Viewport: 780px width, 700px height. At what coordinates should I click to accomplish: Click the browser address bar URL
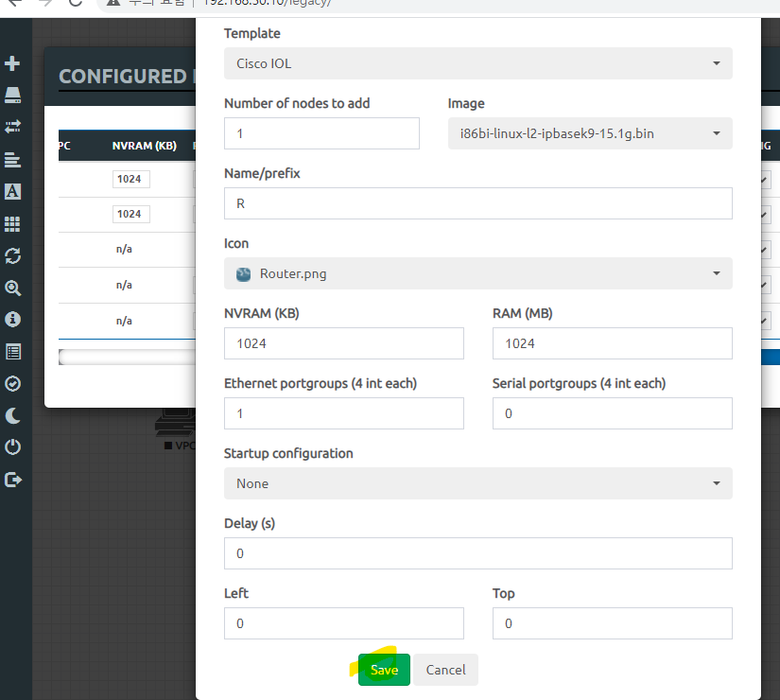point(268,3)
